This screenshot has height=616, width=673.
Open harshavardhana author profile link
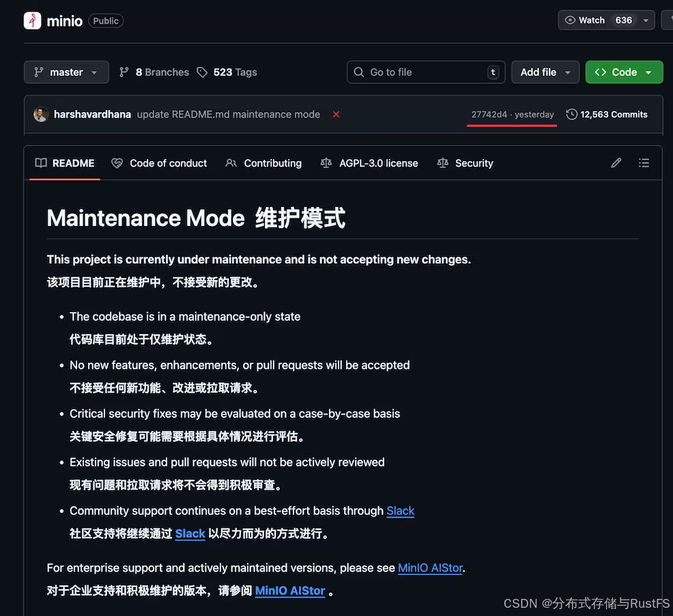coord(92,114)
